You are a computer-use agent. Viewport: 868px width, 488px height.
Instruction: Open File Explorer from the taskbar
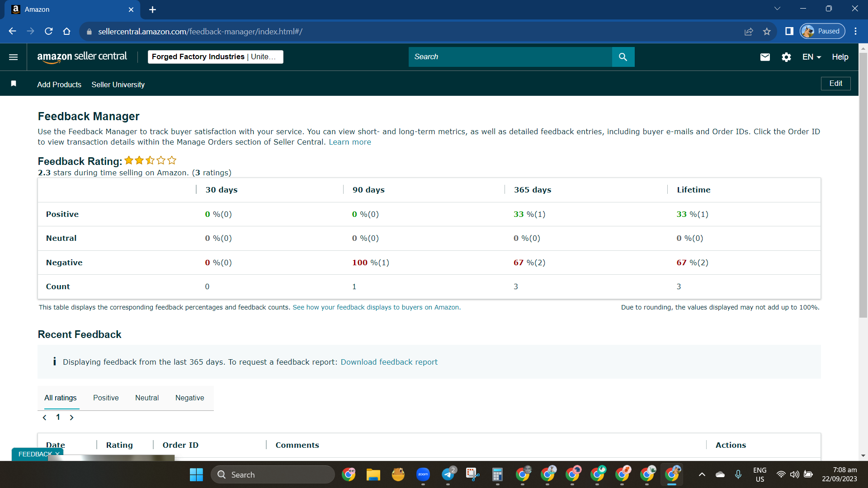click(x=373, y=474)
